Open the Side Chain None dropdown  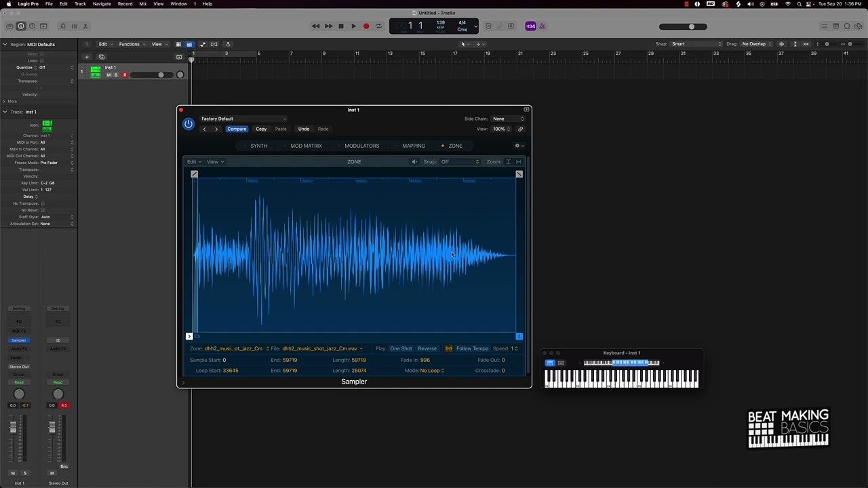click(508, 119)
